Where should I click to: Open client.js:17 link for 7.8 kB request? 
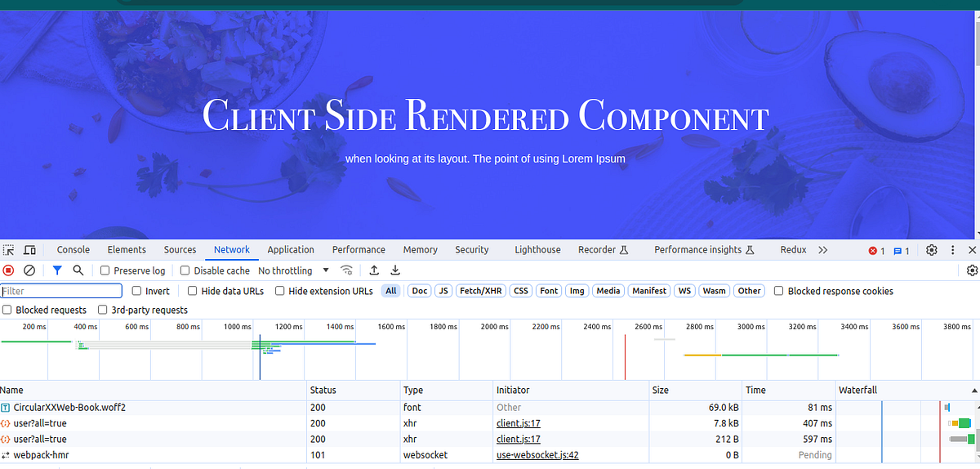click(x=519, y=423)
